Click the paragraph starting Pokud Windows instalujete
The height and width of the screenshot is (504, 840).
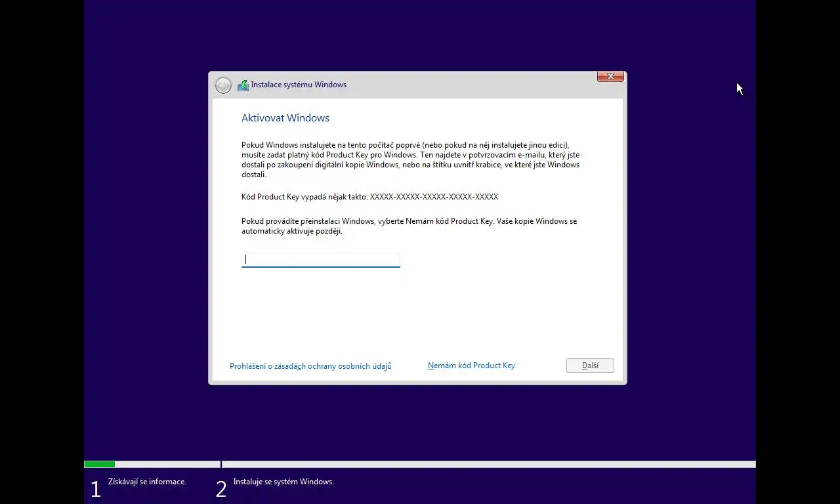411,160
